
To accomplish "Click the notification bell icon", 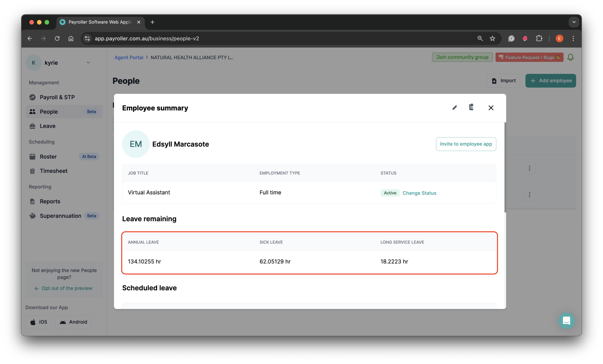I will coord(570,57).
